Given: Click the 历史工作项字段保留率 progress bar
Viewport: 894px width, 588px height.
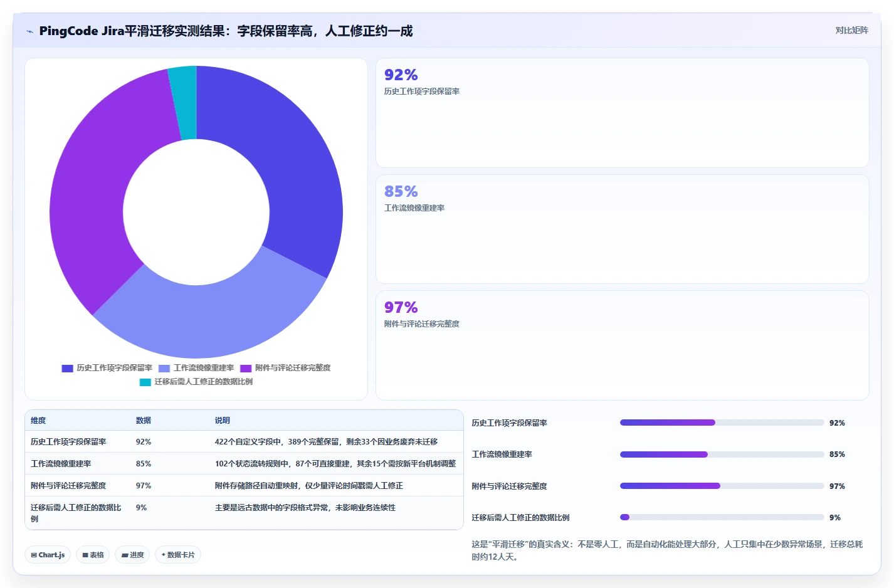Looking at the screenshot, I should (x=722, y=423).
